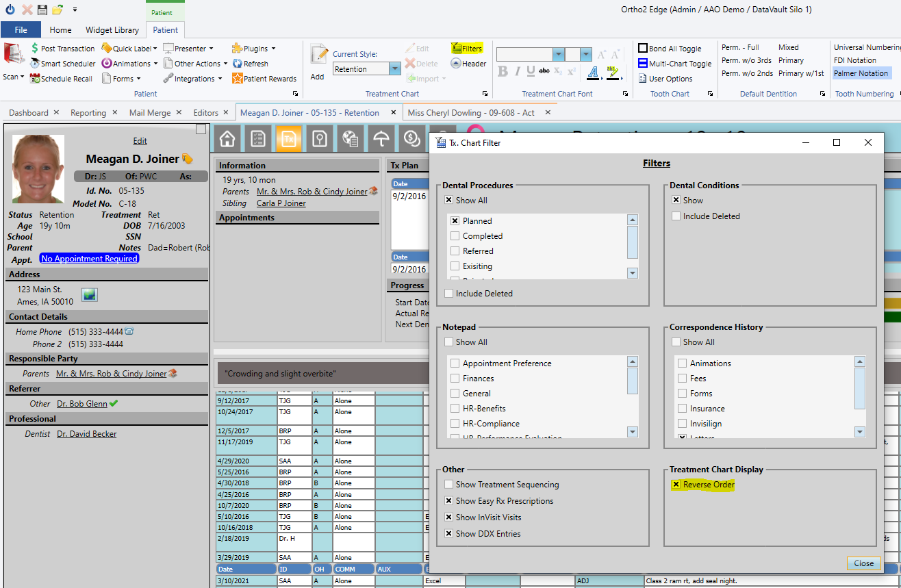
Task: Close the Tx. Chart Filter dialog via Close
Action: click(x=863, y=563)
